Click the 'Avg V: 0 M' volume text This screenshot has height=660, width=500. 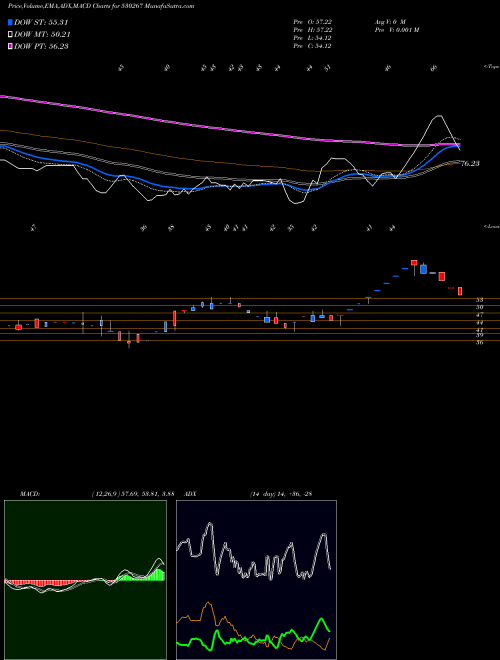(390, 21)
